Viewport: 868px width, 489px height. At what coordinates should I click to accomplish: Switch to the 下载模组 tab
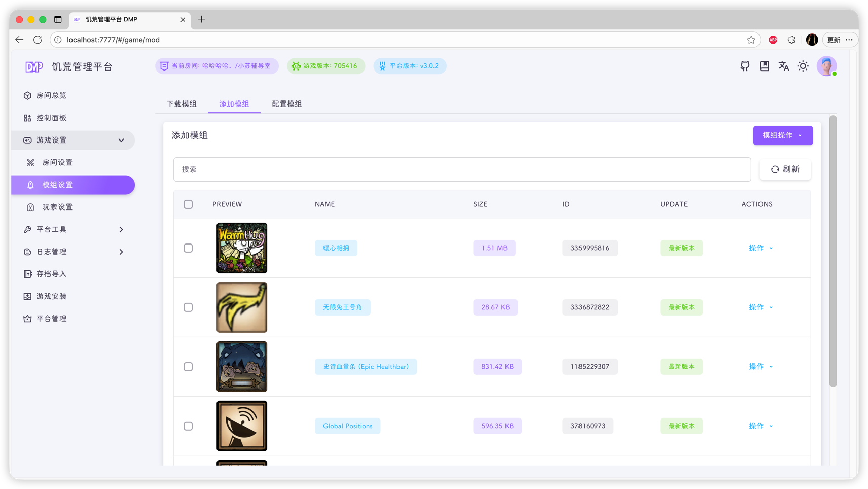point(182,103)
